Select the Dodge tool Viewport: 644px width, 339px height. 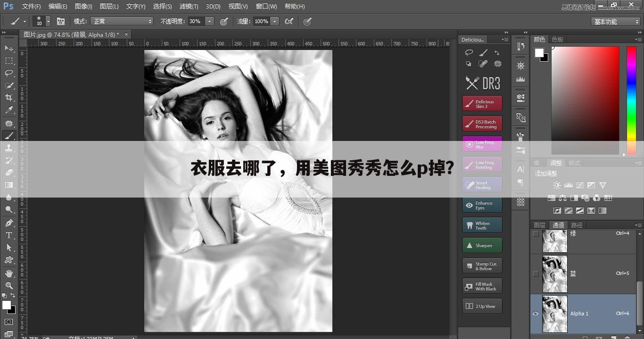tap(9, 210)
